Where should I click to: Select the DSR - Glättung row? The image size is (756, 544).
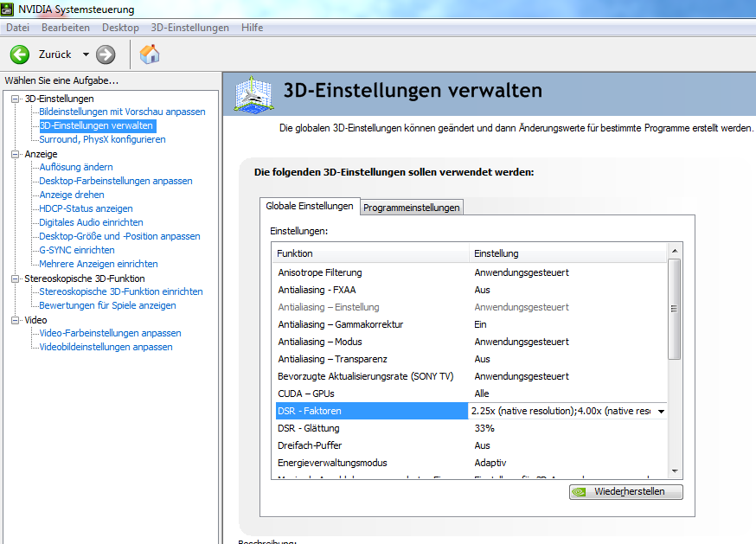pos(470,428)
